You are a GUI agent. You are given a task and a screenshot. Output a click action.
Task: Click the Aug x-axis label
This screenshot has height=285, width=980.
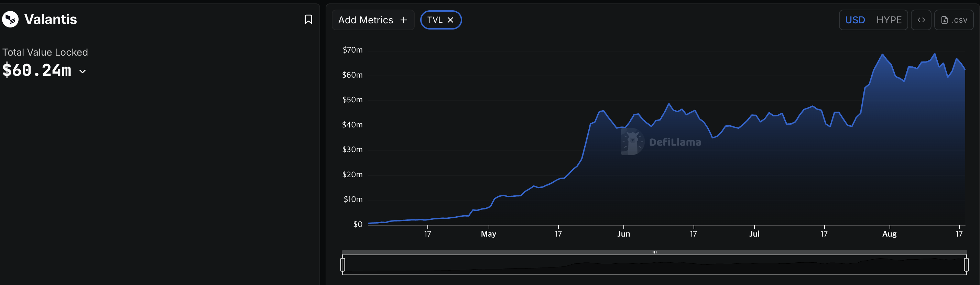tap(890, 234)
